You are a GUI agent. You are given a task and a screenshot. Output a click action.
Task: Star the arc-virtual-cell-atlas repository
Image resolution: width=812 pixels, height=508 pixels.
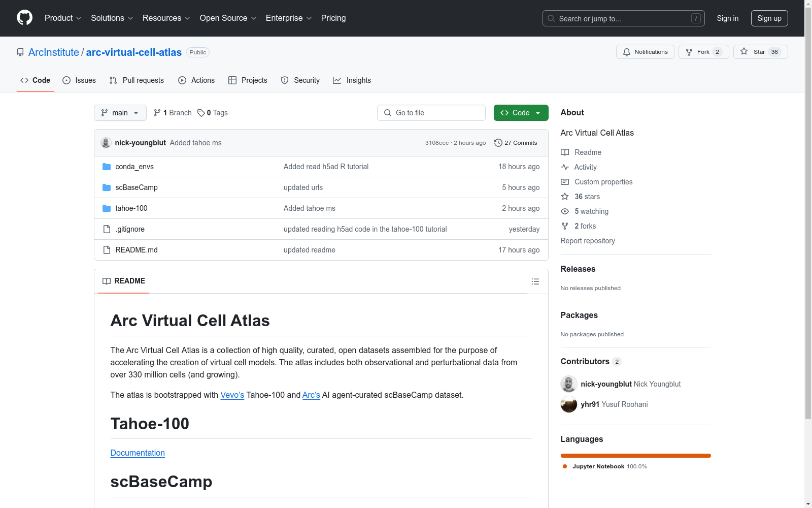tap(760, 52)
